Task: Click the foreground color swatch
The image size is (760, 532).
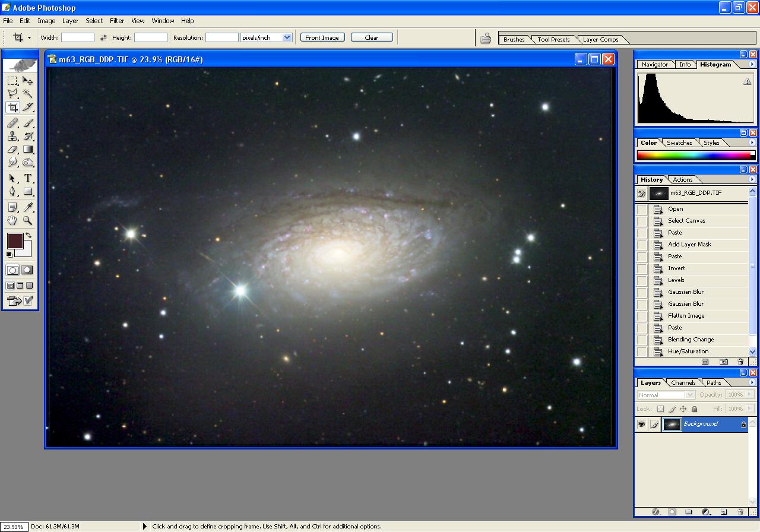Action: coord(15,240)
